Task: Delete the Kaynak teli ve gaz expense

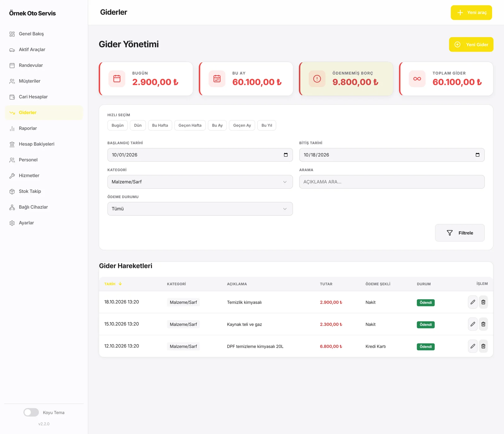Action: pyautogui.click(x=483, y=324)
